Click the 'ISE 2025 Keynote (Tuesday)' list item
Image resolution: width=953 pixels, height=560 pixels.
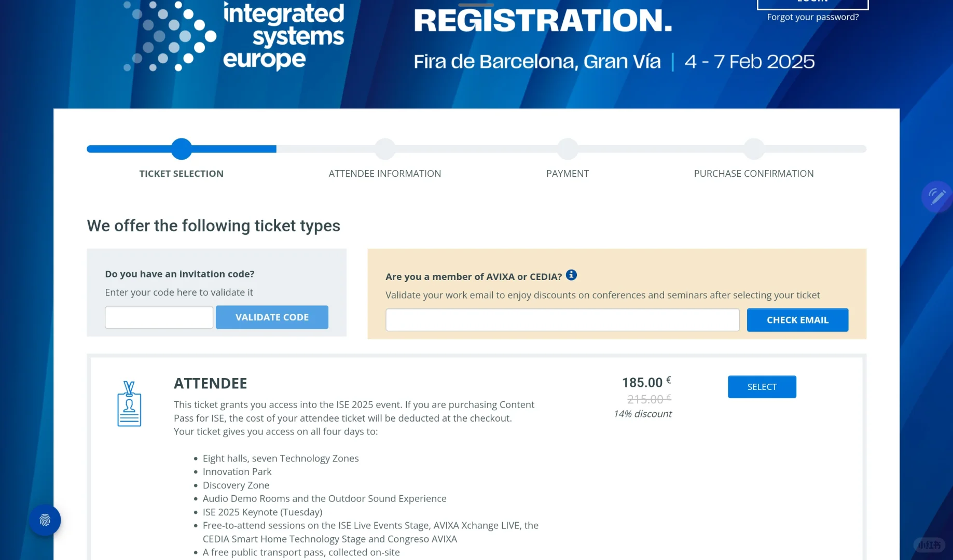click(263, 512)
